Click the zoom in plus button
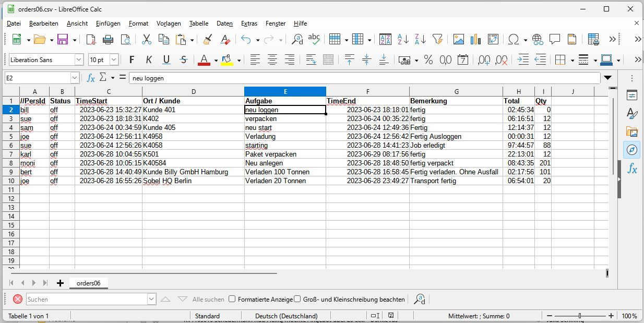Image resolution: width=644 pixels, height=323 pixels. coord(611,316)
